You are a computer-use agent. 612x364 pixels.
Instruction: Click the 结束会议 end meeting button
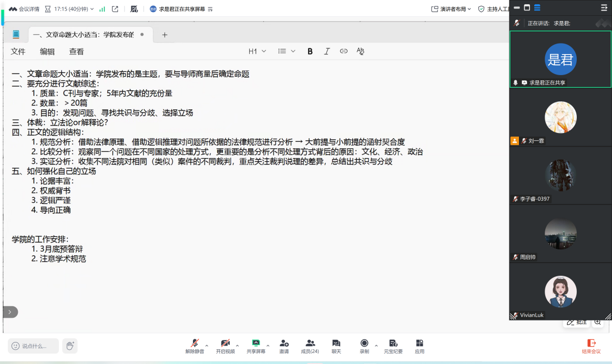coord(591,346)
